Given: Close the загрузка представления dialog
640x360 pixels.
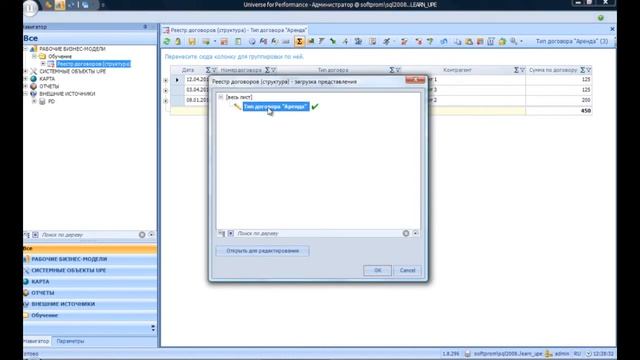Looking at the screenshot, I should point(416,80).
